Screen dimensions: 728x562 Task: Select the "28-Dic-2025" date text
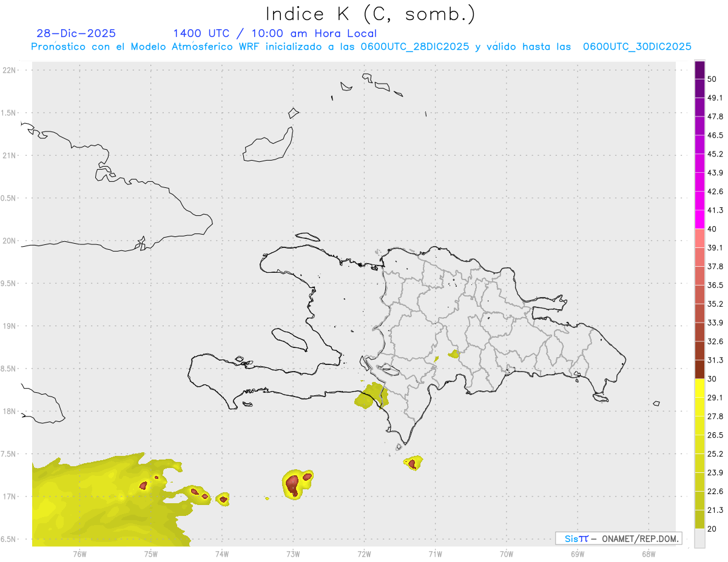76,33
